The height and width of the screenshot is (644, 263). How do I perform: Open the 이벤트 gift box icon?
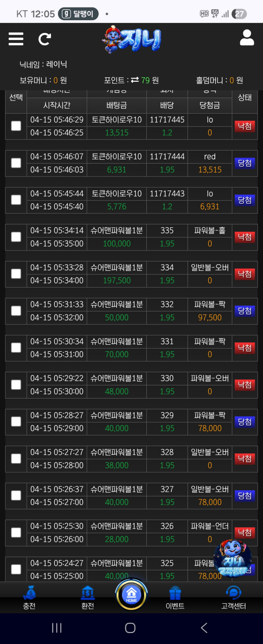point(175,593)
